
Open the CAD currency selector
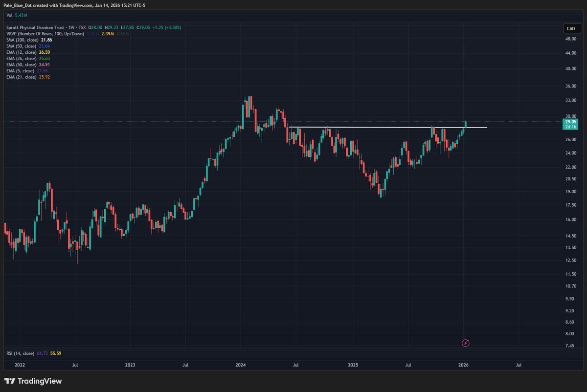[x=571, y=28]
